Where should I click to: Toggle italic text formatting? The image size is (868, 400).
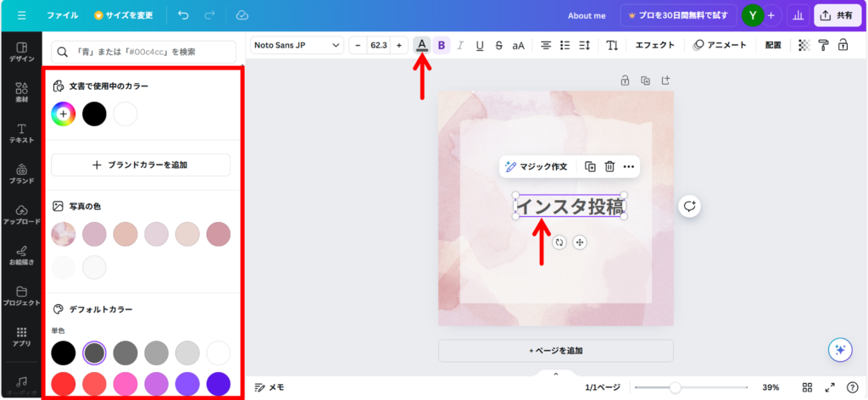[x=460, y=45]
